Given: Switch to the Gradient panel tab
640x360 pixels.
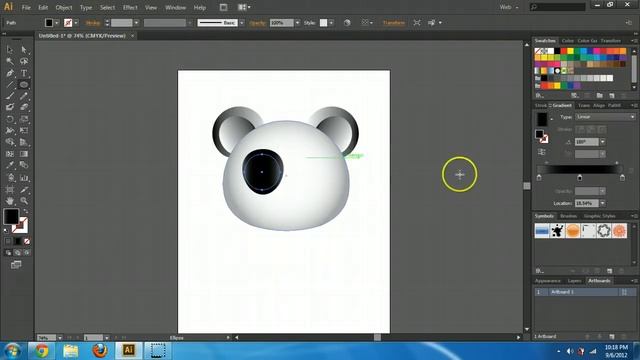Looking at the screenshot, I should coord(562,105).
